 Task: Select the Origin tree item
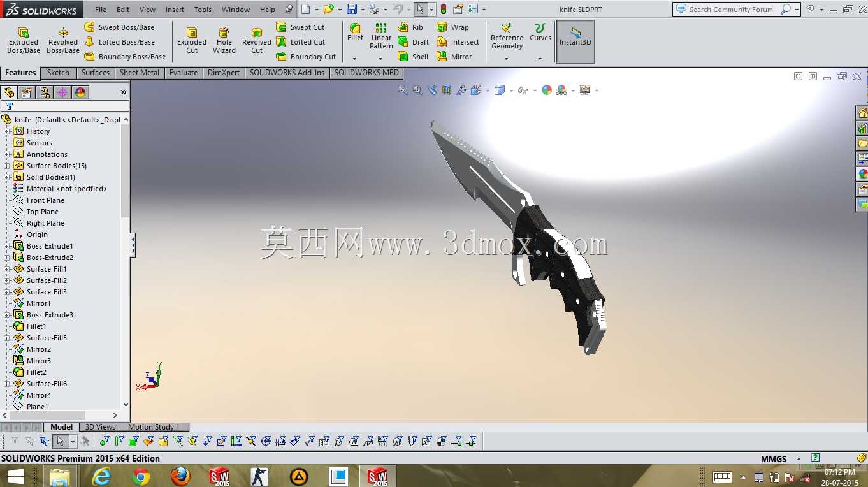[x=37, y=235]
